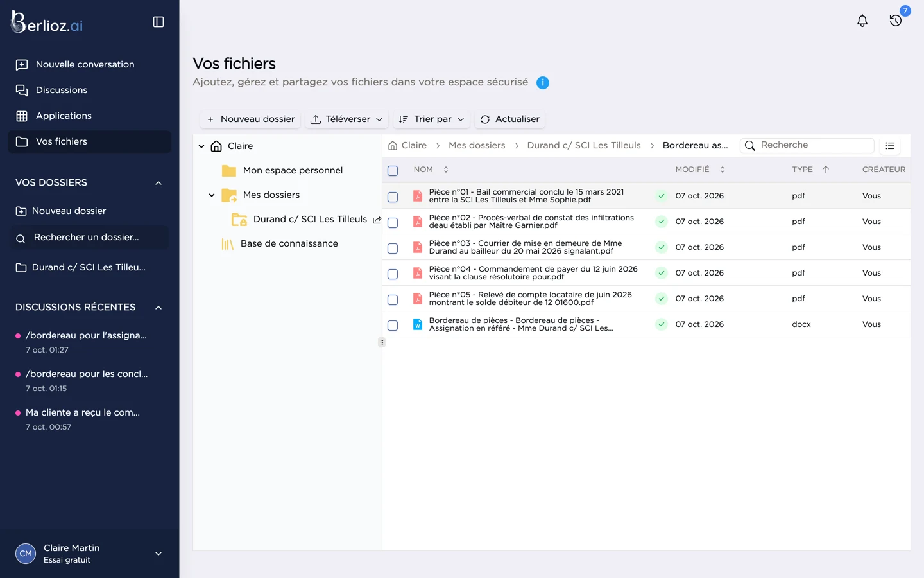Click the Nouveau dossier toolbar button
This screenshot has width=924, height=578.
point(250,119)
